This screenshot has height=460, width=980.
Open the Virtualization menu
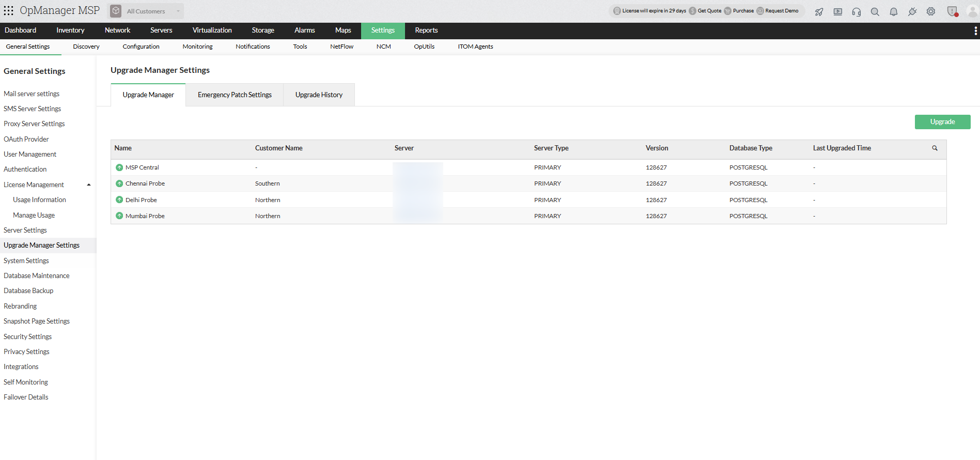[212, 30]
